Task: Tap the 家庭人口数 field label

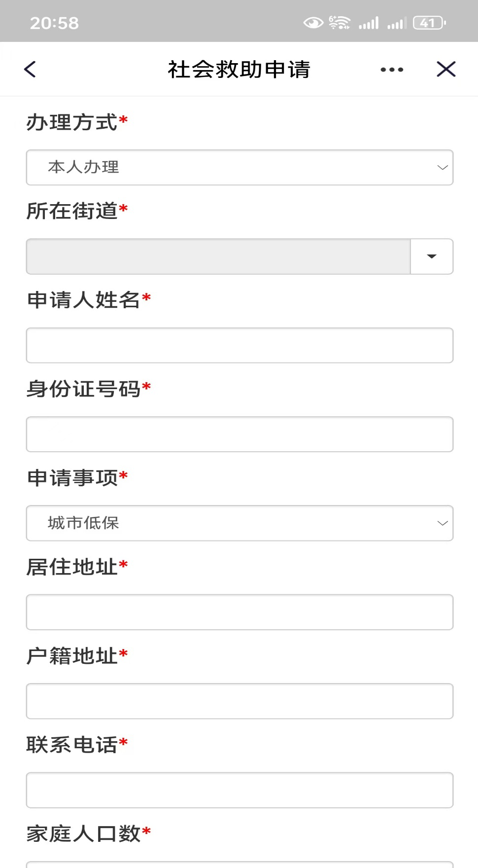Action: [x=84, y=833]
